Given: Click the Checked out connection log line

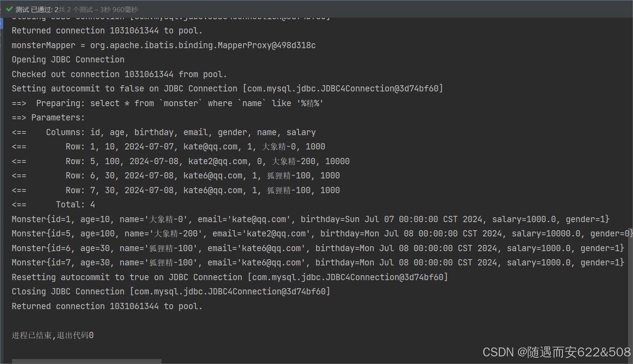Looking at the screenshot, I should pyautogui.click(x=120, y=74).
